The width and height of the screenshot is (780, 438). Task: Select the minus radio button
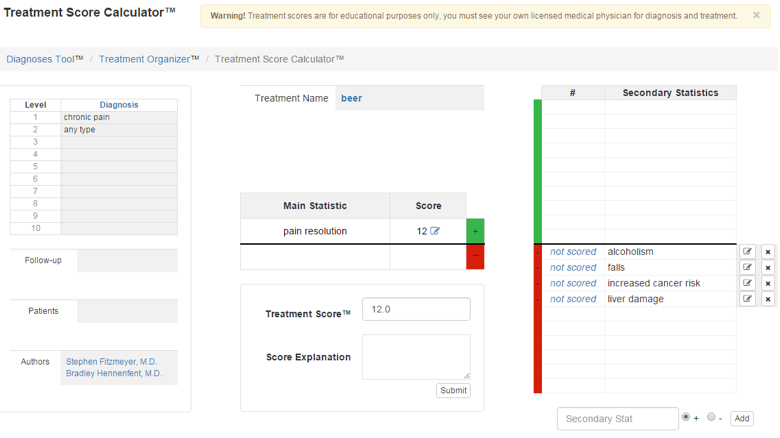pyautogui.click(x=711, y=417)
